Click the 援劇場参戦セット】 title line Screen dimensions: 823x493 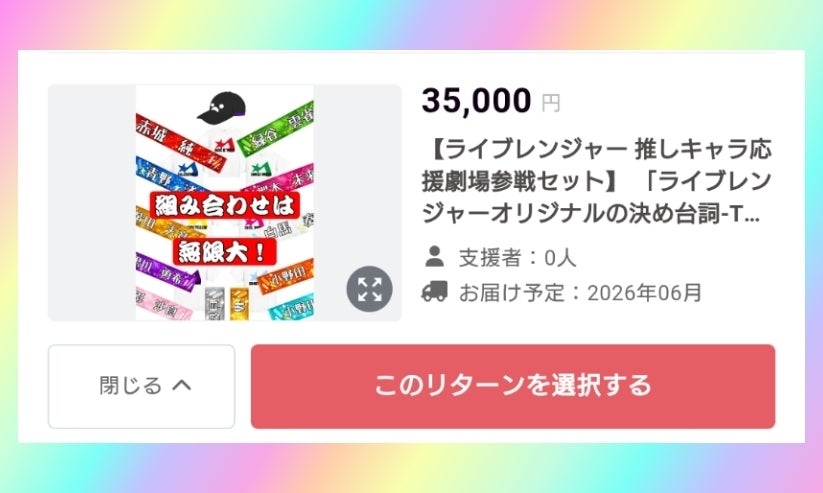click(x=597, y=181)
